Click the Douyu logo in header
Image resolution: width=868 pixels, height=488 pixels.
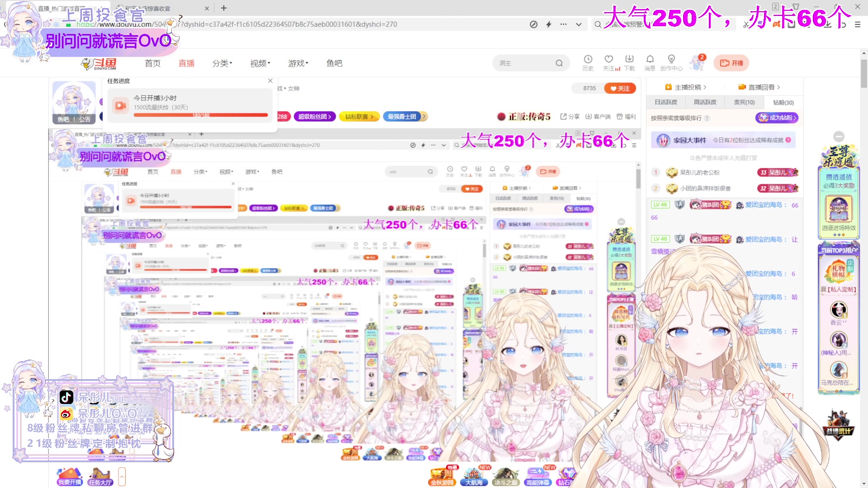click(99, 64)
